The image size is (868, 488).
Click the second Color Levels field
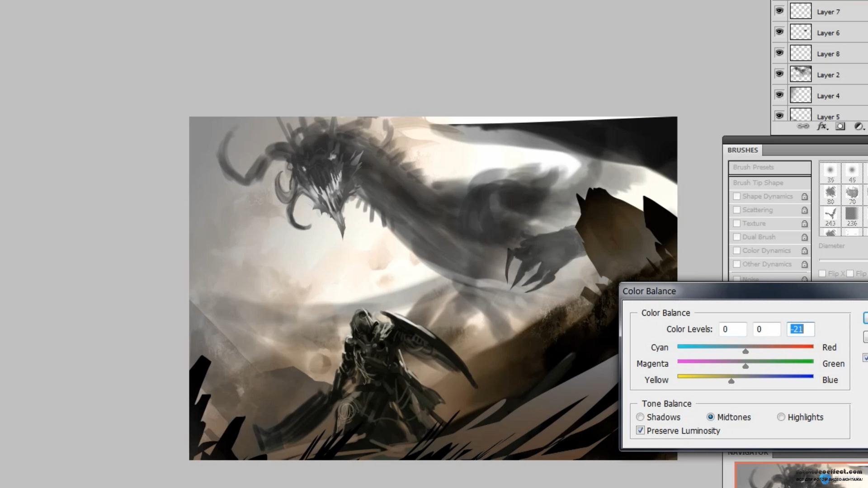(x=767, y=329)
